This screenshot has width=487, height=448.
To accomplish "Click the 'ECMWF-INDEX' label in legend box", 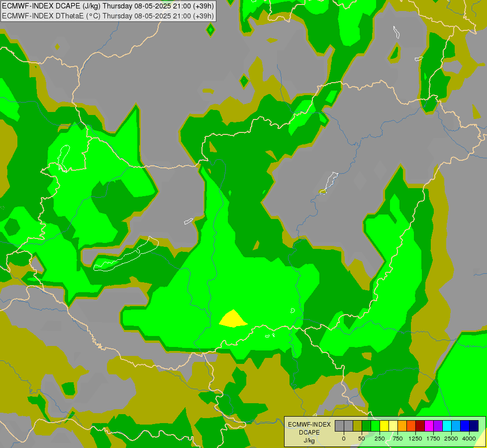I will [x=309, y=425].
